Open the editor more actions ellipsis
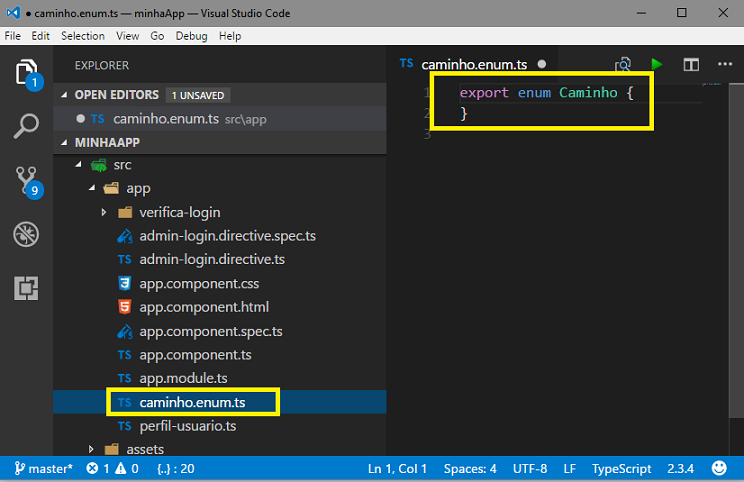 pyautogui.click(x=725, y=64)
